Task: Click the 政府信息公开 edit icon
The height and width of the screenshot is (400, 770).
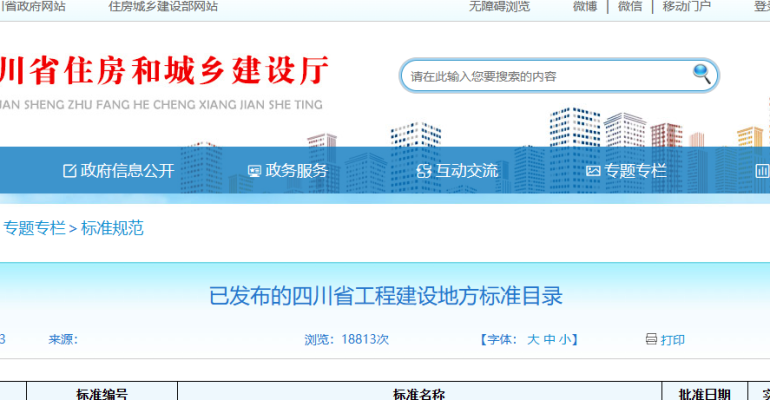Action: coord(70,171)
